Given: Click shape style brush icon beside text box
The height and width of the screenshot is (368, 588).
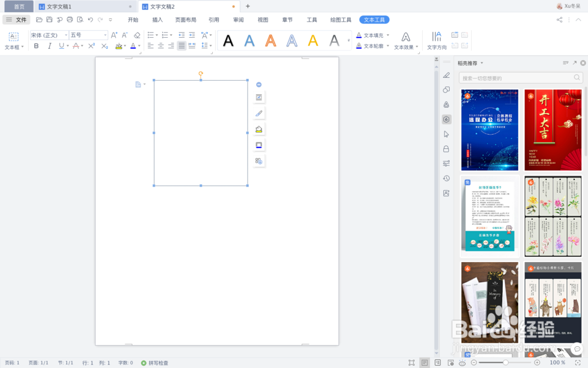Looking at the screenshot, I should (x=259, y=113).
